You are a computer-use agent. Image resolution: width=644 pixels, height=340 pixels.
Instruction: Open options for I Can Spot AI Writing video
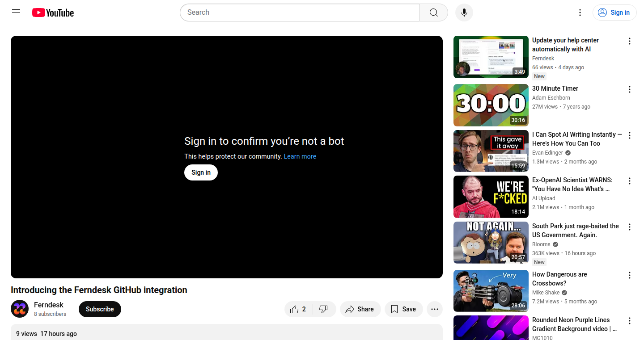tap(630, 135)
